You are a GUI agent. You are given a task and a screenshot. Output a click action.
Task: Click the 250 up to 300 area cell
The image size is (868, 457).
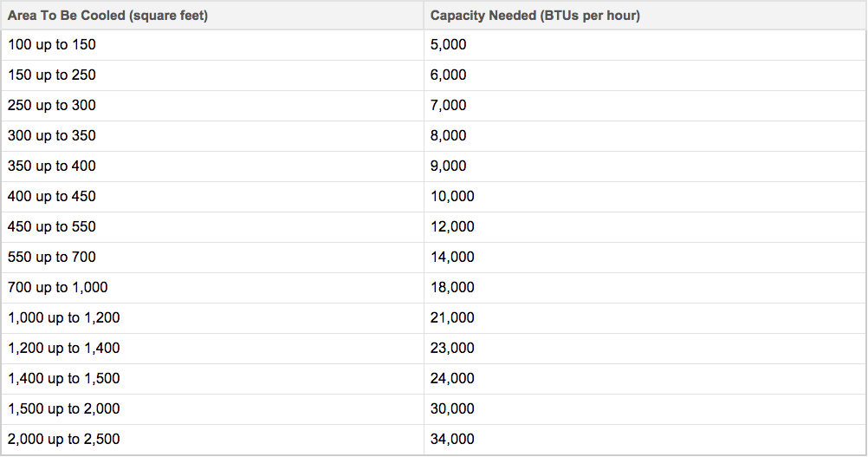[x=212, y=106]
